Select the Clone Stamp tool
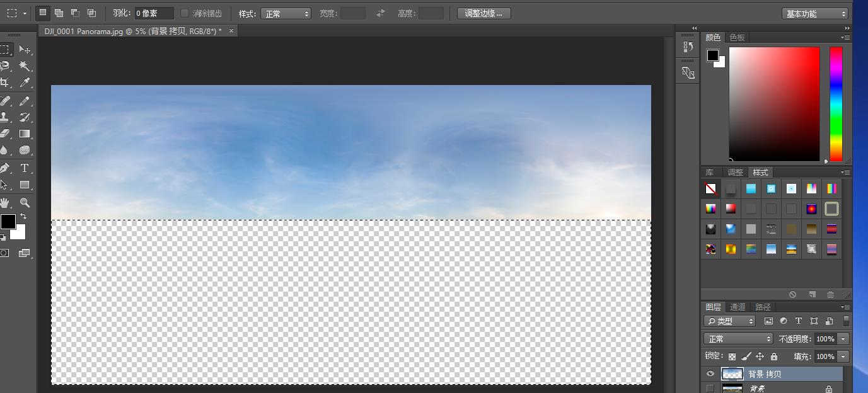This screenshot has width=868, height=393. click(5, 117)
